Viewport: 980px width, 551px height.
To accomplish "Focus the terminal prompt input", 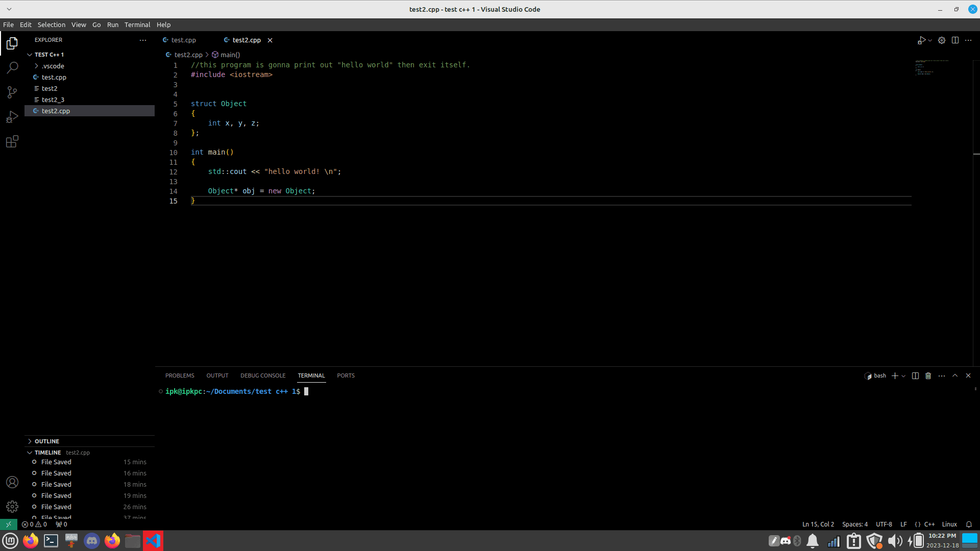I will (x=306, y=392).
